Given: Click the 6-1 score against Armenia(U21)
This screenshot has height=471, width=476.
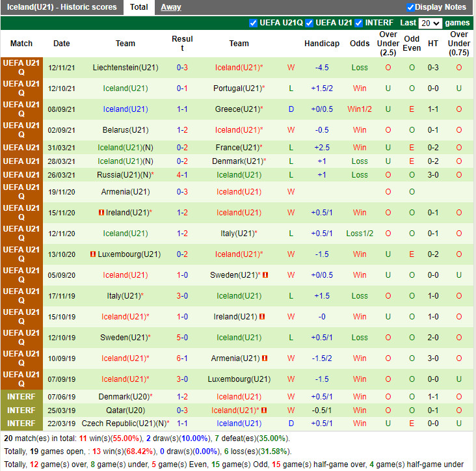Looking at the screenshot, I should [182, 358].
